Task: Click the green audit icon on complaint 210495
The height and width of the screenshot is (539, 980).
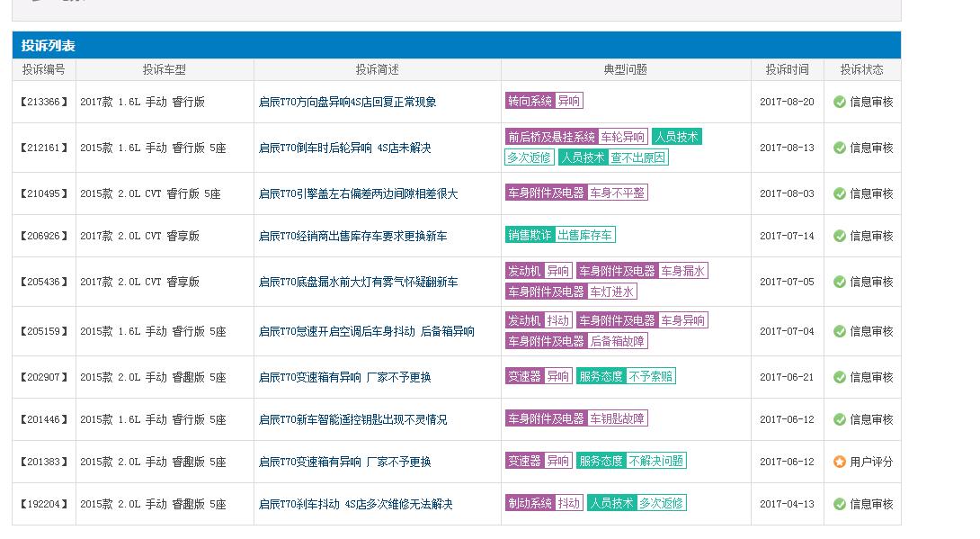Action: [837, 192]
